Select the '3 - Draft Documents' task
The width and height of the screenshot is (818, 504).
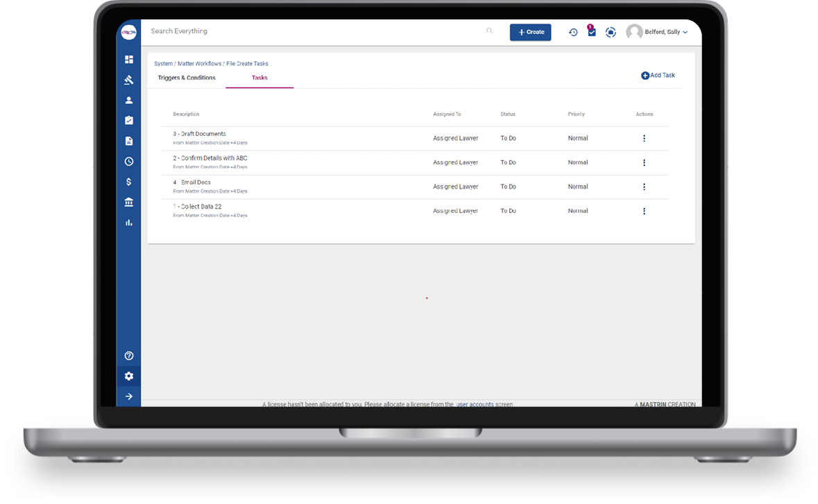click(199, 134)
